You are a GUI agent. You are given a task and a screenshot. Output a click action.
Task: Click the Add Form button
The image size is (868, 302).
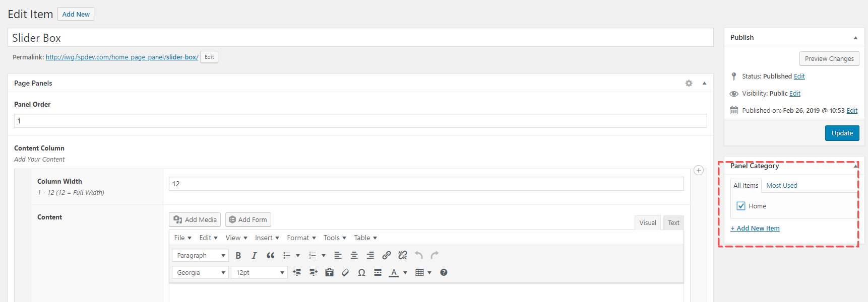(248, 219)
